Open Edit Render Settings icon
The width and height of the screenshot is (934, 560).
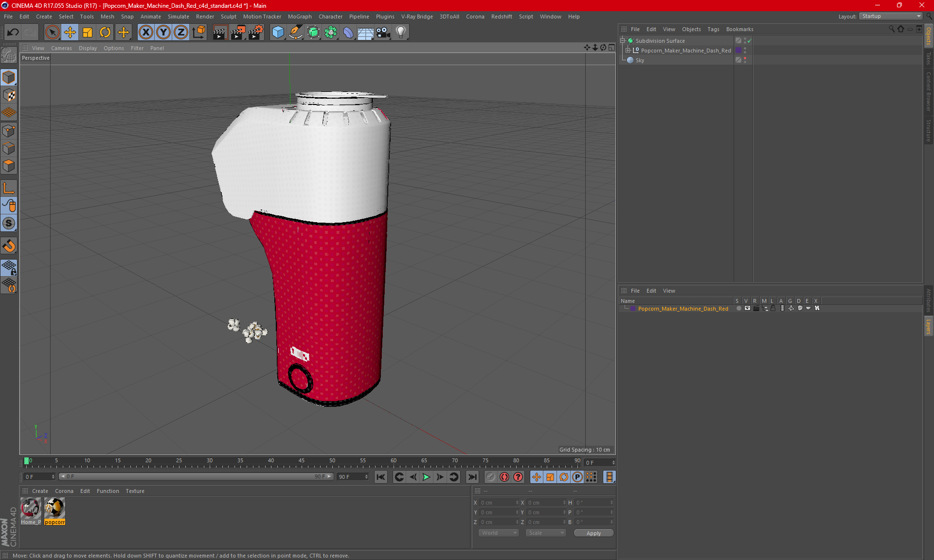point(256,33)
